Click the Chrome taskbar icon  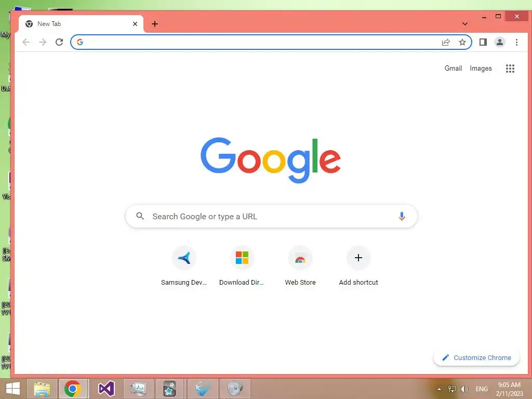point(73,389)
